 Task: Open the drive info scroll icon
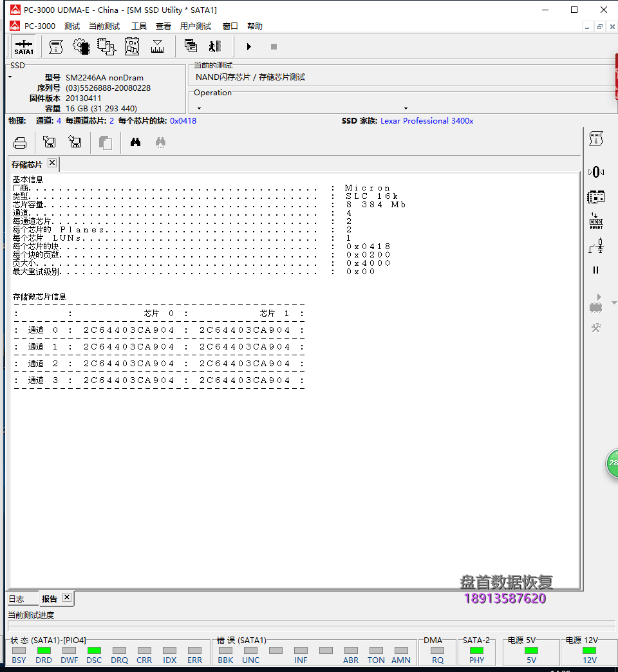tap(56, 47)
